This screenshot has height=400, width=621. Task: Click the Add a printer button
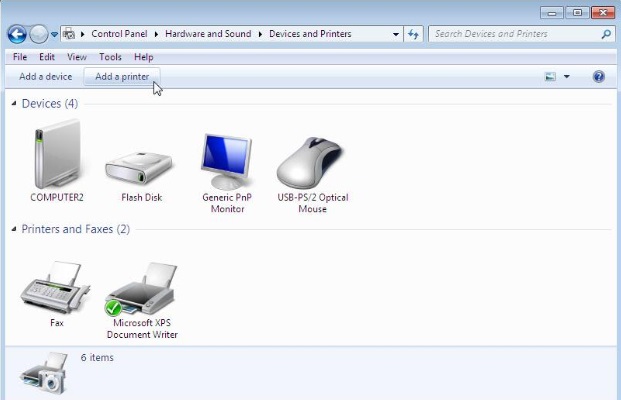[x=122, y=77]
